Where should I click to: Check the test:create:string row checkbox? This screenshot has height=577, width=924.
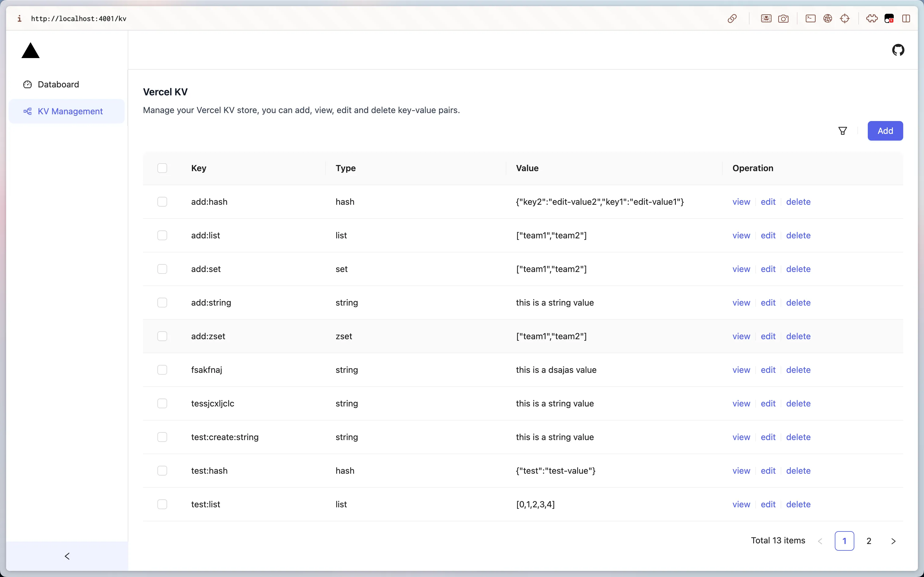click(x=162, y=437)
